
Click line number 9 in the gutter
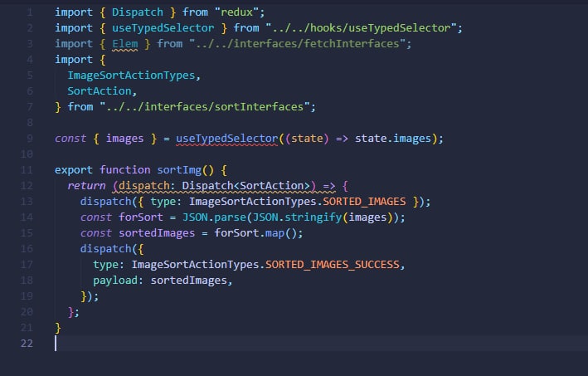click(x=30, y=139)
